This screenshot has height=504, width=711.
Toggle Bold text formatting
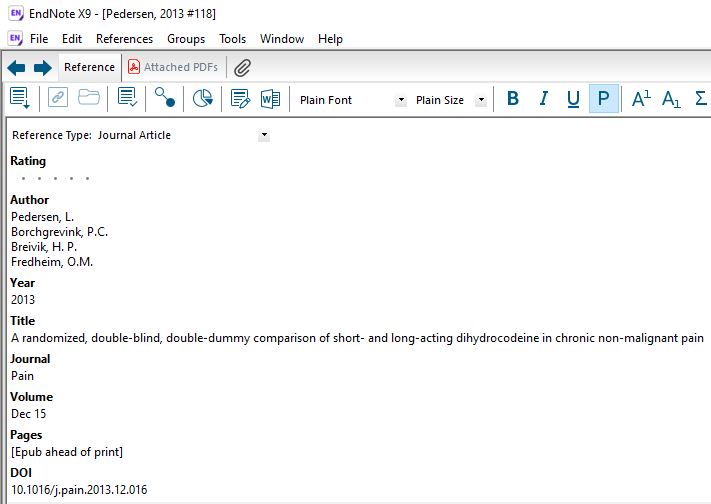point(513,99)
